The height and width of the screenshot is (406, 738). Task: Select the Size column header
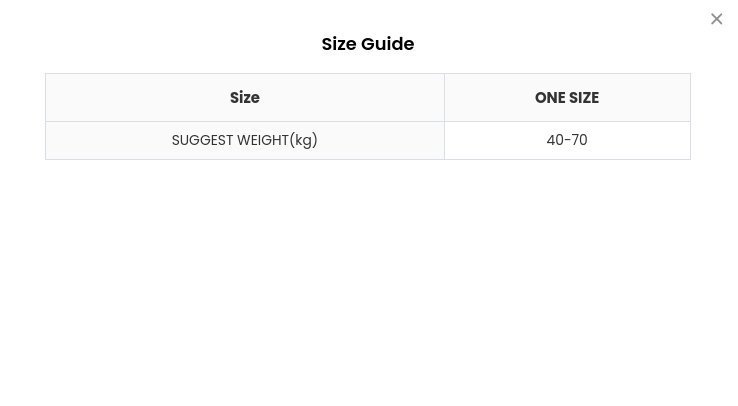(x=245, y=98)
